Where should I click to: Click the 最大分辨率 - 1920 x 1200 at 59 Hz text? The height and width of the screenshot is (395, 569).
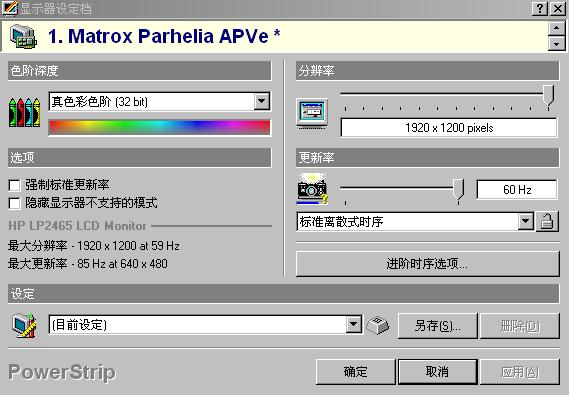point(94,246)
